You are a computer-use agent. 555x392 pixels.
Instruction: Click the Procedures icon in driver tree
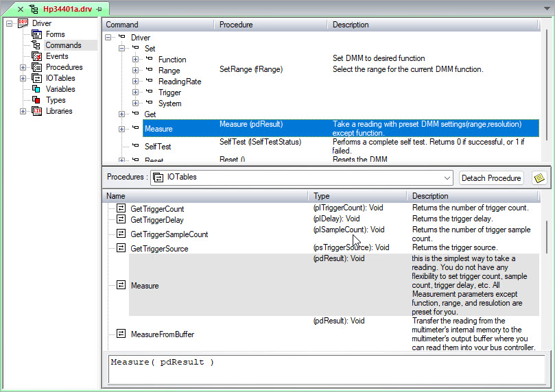[37, 67]
